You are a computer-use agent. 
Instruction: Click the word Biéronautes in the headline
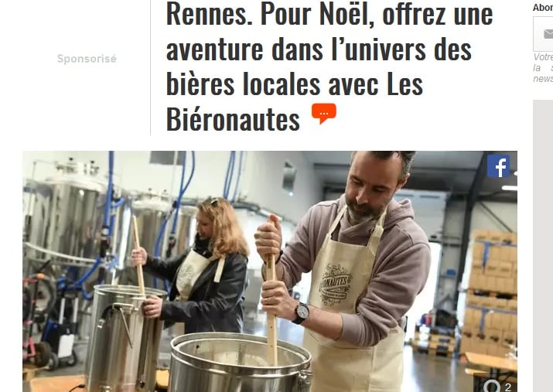[233, 120]
